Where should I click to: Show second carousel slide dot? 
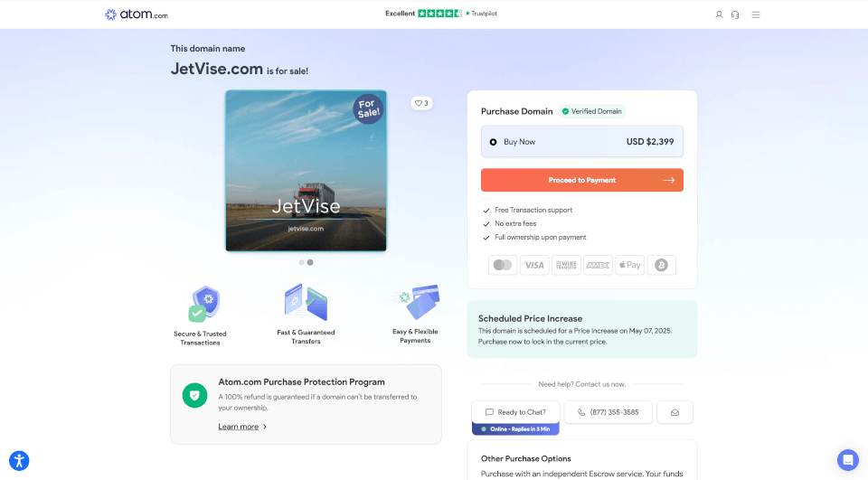[310, 262]
